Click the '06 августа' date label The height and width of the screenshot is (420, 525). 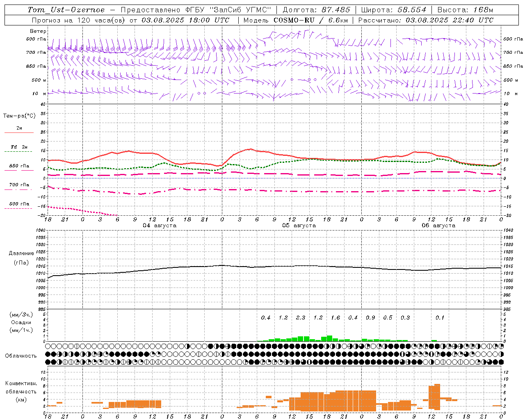click(438, 226)
